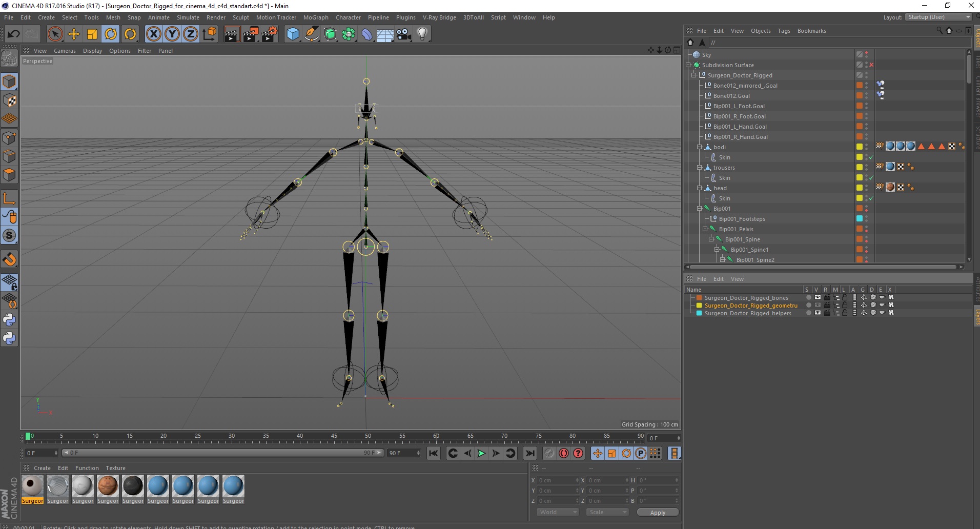Open the Scale coordinate dropdown
The width and height of the screenshot is (980, 529).
[607, 512]
